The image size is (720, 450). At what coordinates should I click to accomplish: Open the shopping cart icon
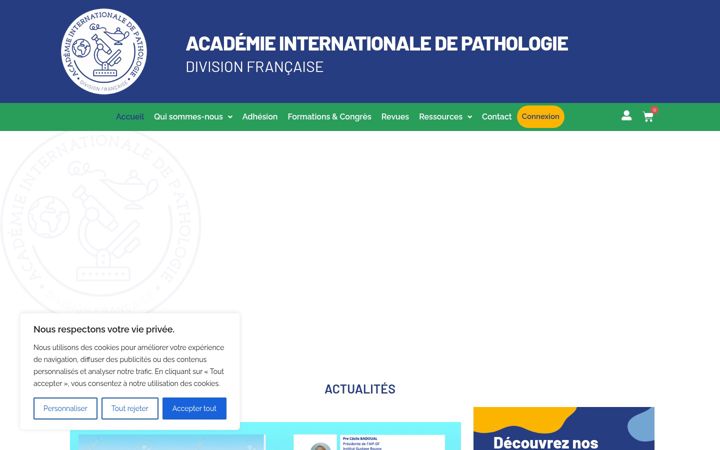648,117
